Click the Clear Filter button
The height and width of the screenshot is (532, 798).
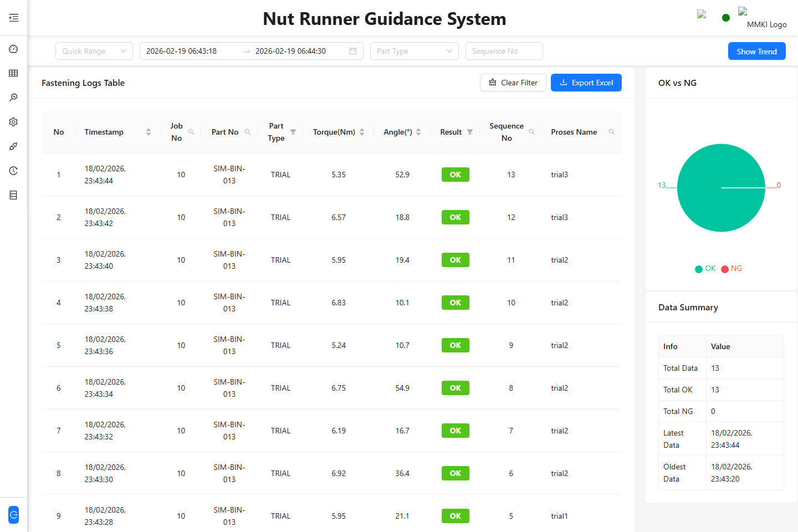point(513,83)
